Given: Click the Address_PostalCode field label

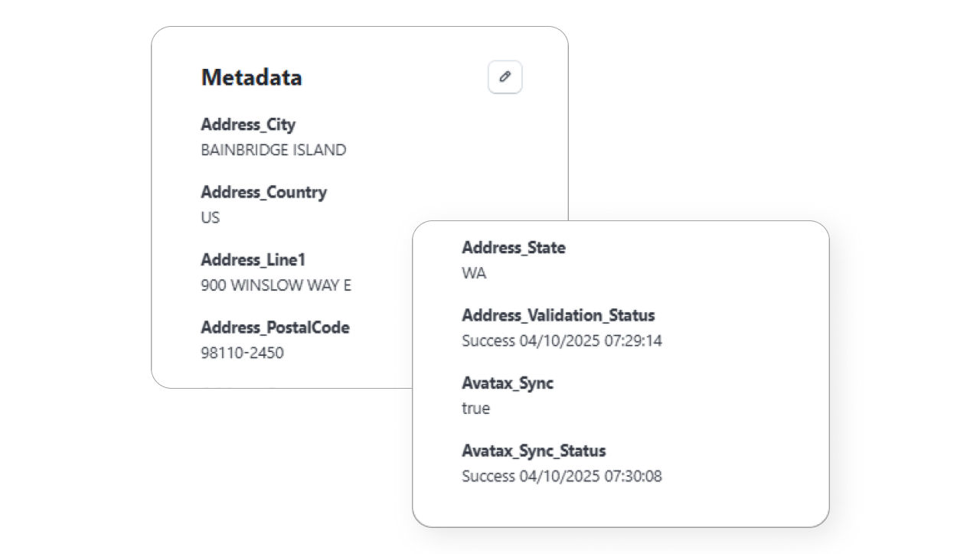Looking at the screenshot, I should [276, 328].
